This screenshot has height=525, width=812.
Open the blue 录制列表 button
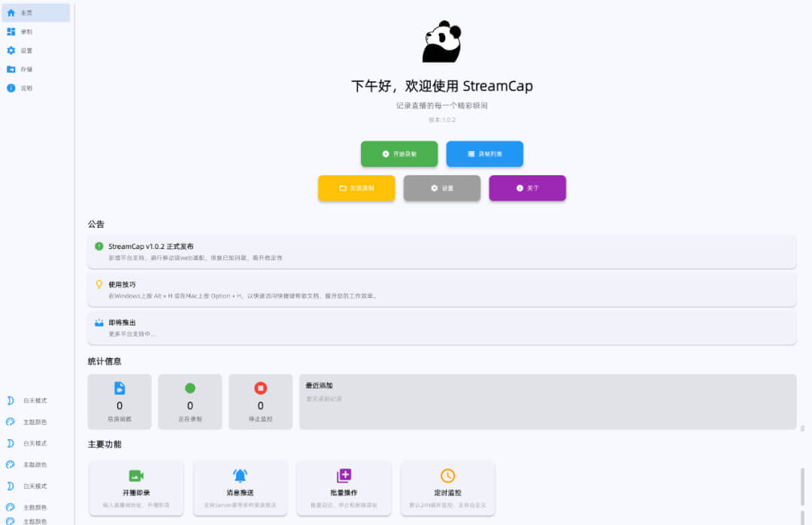(484, 153)
